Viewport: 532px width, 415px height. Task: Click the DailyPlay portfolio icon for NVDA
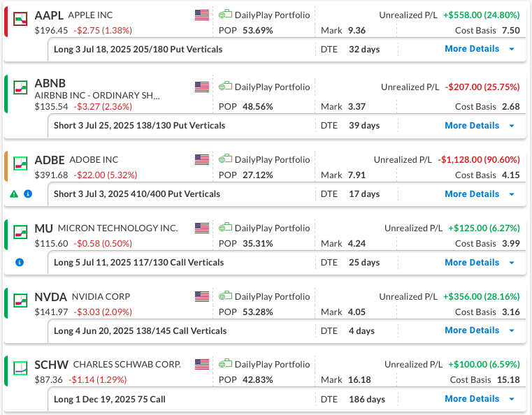[225, 296]
